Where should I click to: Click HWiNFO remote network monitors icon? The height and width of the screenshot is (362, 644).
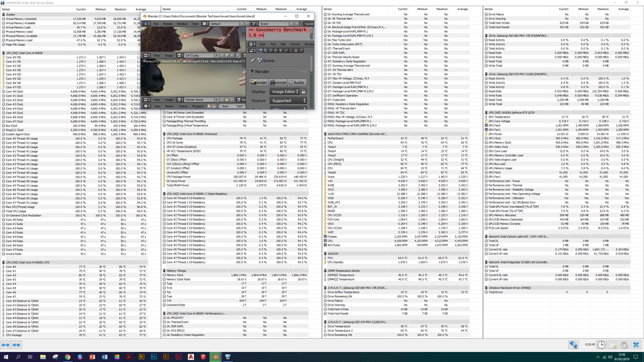pos(573,345)
